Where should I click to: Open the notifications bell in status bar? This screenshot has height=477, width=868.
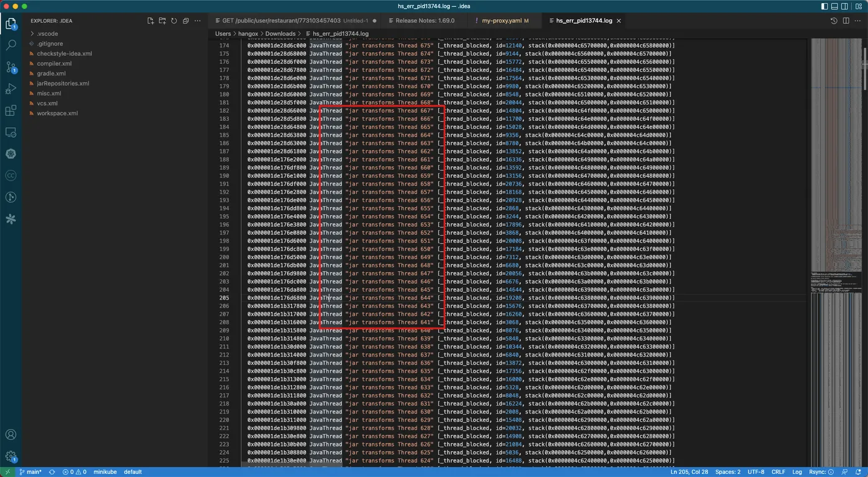point(859,472)
